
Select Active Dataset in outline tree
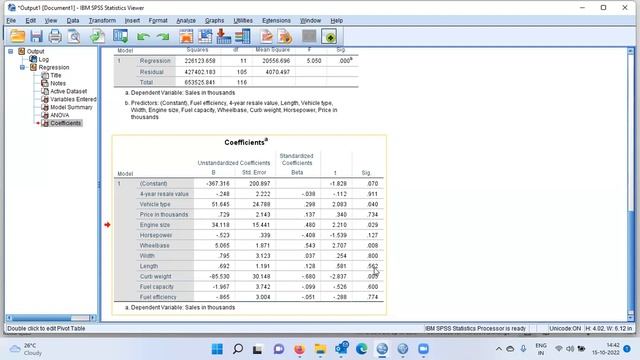69,91
